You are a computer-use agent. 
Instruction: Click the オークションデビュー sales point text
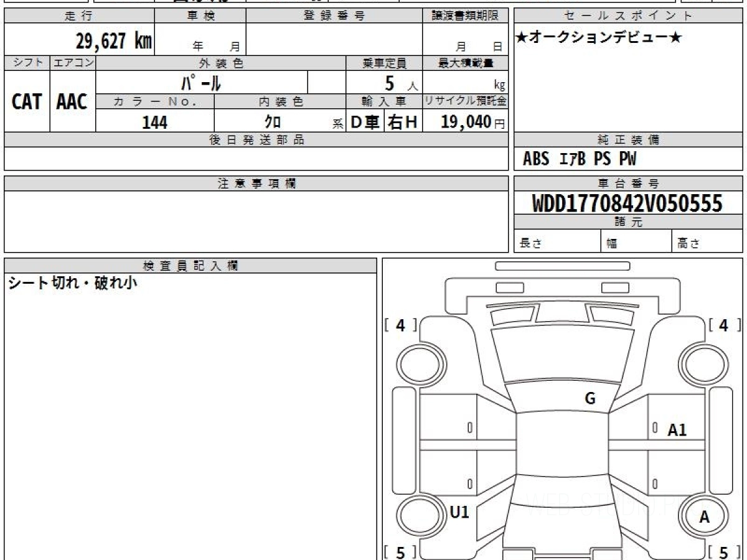(599, 37)
